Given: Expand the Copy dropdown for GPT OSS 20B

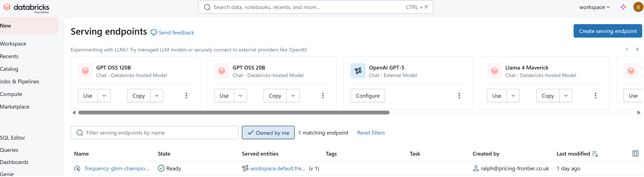Looking at the screenshot, I should 293,96.
